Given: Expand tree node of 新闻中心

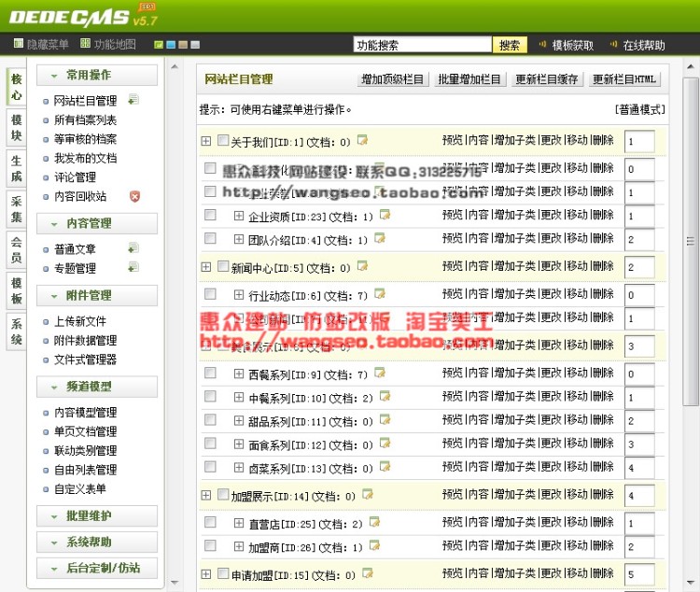Looking at the screenshot, I should (206, 267).
